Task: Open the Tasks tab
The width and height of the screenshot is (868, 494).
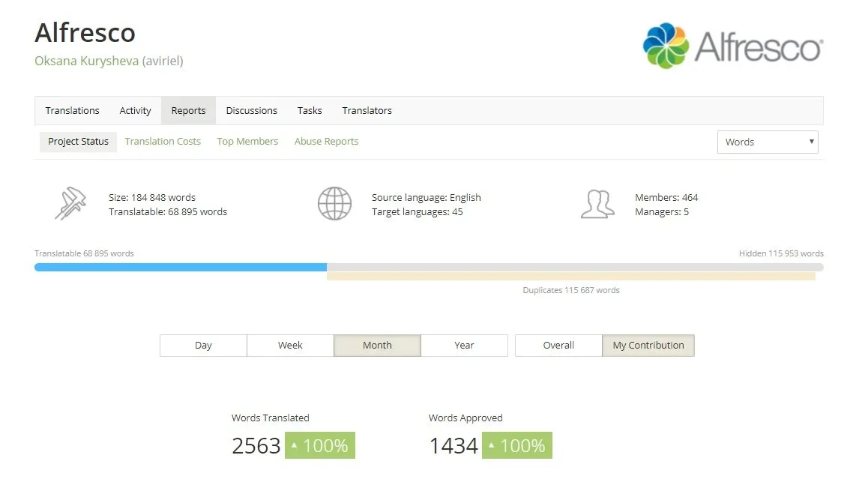Action: pyautogui.click(x=310, y=111)
